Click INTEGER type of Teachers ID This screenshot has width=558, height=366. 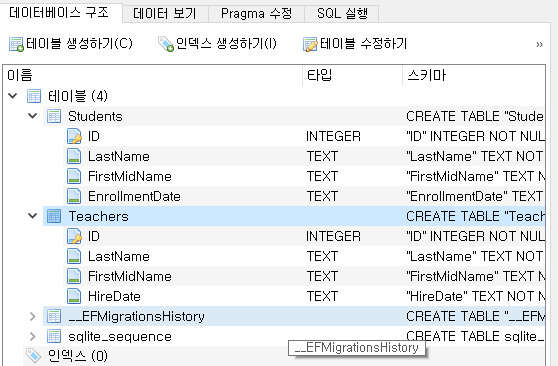(333, 236)
